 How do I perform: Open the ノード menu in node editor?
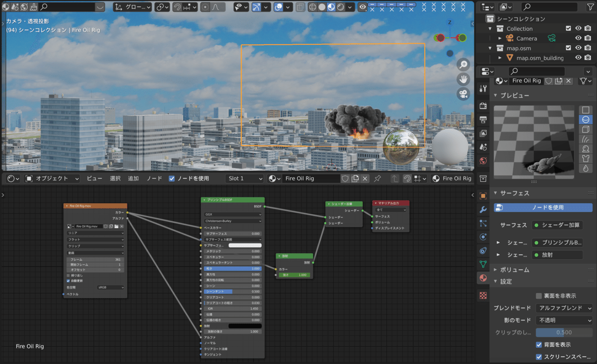click(154, 179)
